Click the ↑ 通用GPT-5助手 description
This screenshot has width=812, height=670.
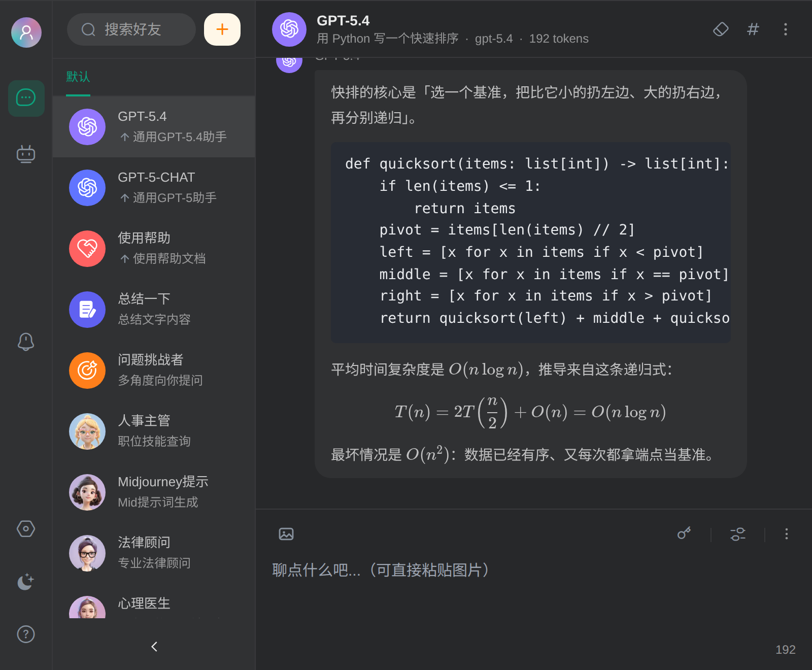click(168, 197)
